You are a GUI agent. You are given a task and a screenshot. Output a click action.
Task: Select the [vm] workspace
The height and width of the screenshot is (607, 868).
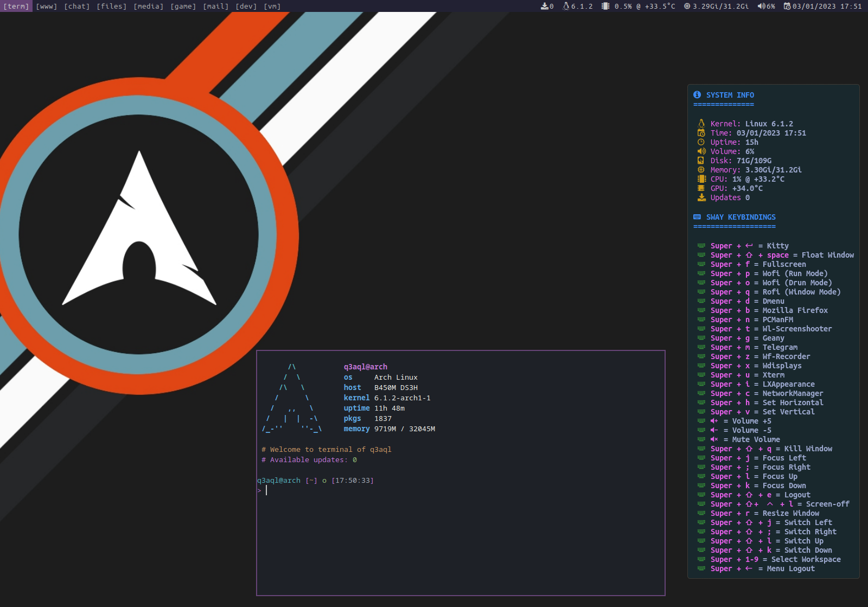(272, 7)
